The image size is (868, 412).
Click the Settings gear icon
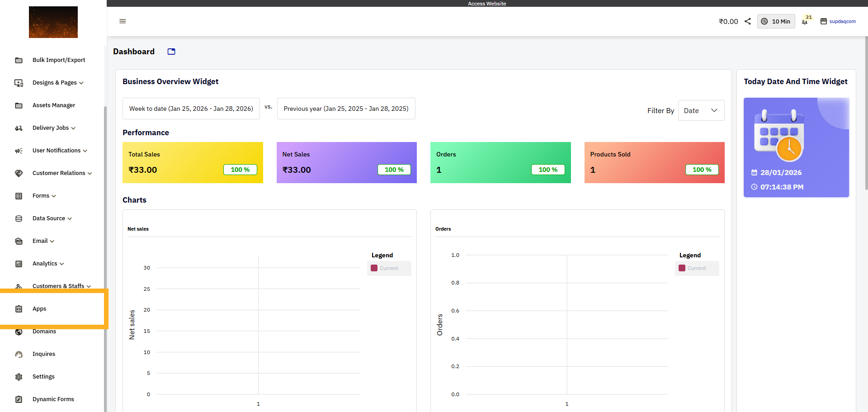pyautogui.click(x=19, y=377)
